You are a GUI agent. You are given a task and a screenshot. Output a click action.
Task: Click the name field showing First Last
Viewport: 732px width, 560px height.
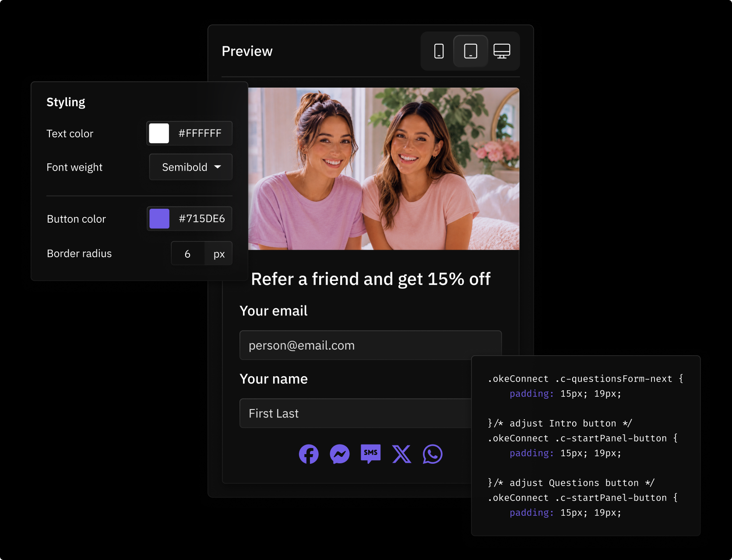coord(355,413)
